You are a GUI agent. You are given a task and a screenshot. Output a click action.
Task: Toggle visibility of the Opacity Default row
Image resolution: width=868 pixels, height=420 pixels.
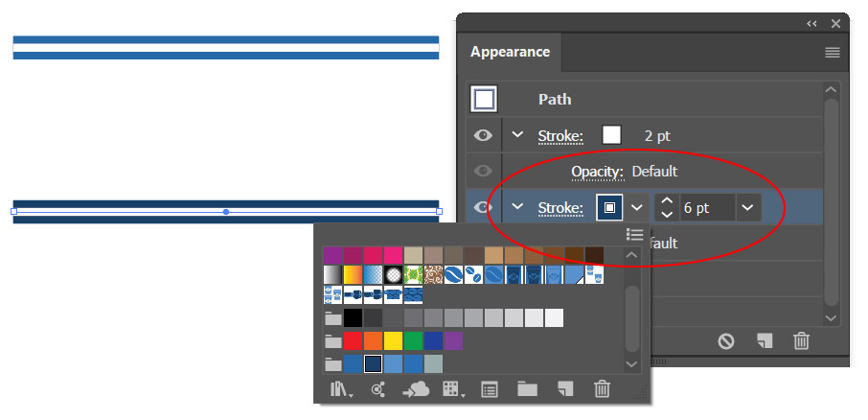pos(483,172)
